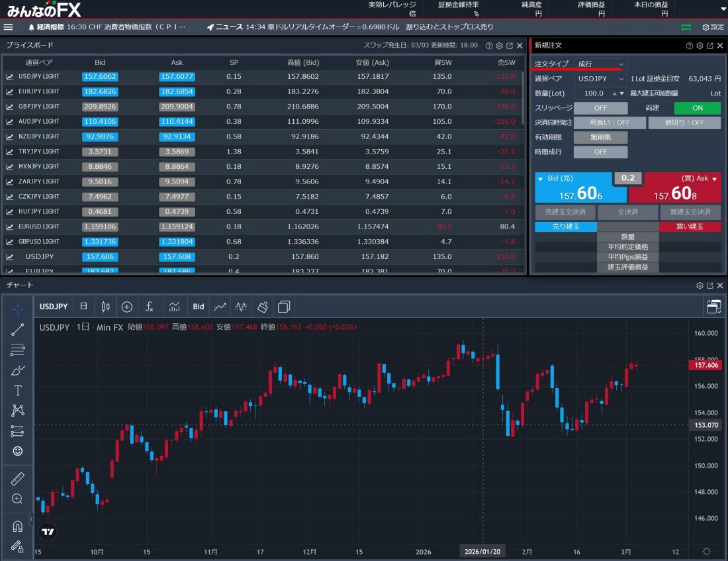Open the hamburger main menu

click(x=9, y=27)
